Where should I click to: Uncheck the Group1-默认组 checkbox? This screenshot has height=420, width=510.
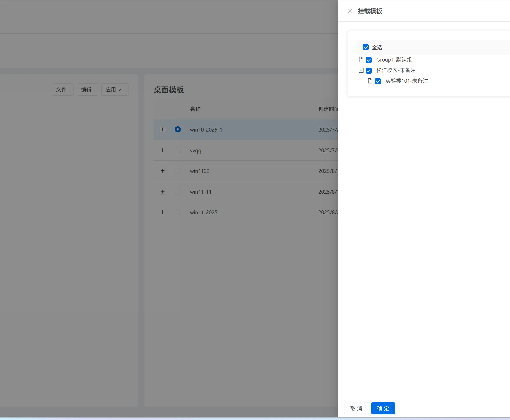coord(368,60)
